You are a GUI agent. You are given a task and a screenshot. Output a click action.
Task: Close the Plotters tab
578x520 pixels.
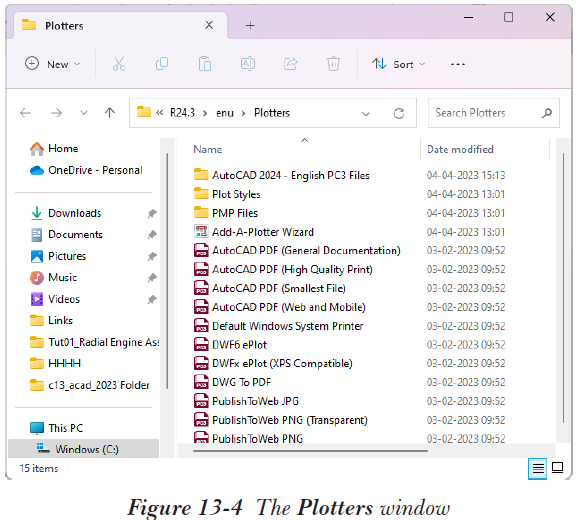209,25
